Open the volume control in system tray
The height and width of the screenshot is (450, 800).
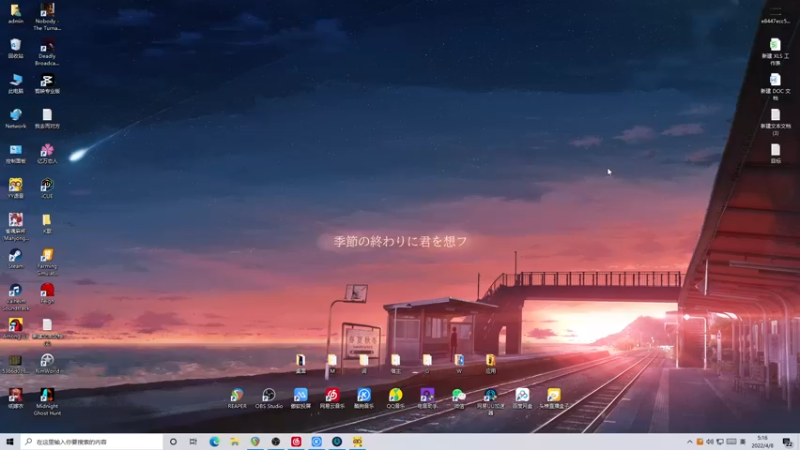point(710,442)
